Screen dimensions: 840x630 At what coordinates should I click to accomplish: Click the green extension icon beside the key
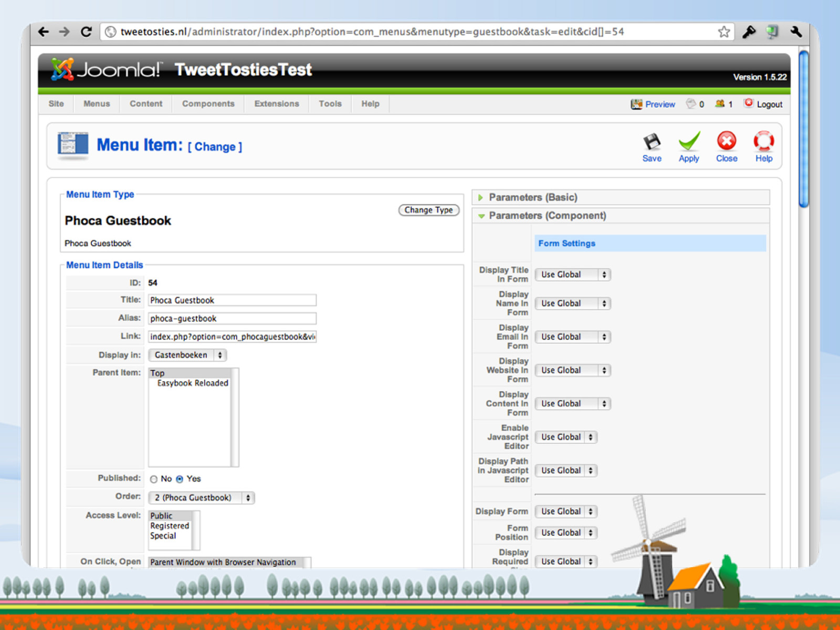pyautogui.click(x=772, y=31)
